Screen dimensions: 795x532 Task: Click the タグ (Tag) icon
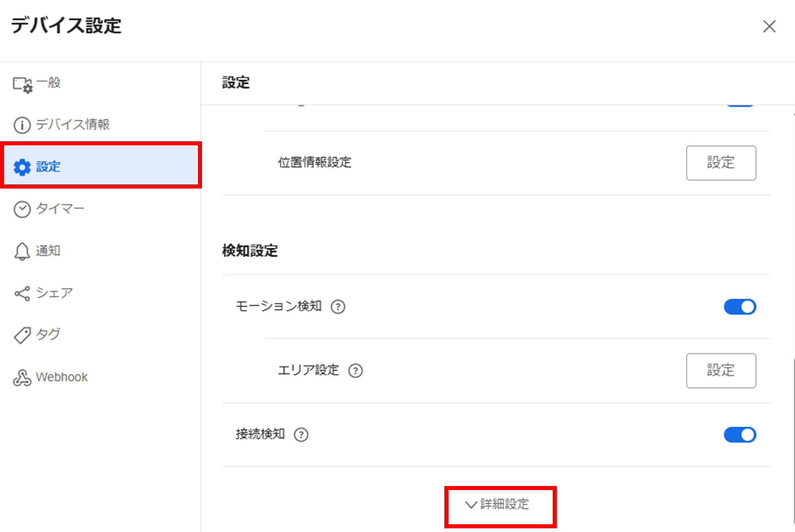coord(22,335)
